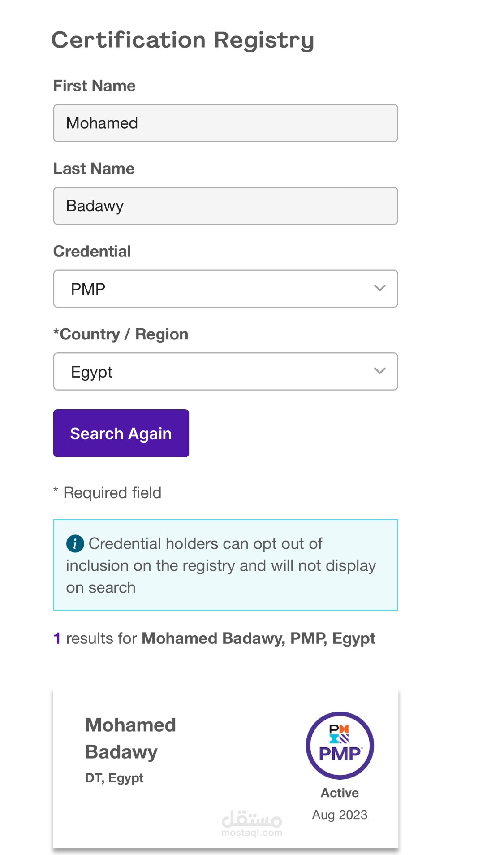Click the Credential field label
The image size is (504, 855).
(x=92, y=251)
